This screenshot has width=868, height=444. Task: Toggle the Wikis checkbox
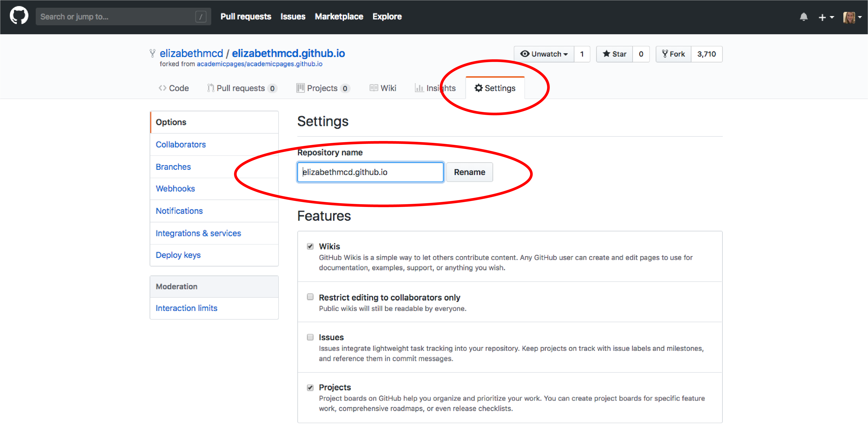[310, 246]
